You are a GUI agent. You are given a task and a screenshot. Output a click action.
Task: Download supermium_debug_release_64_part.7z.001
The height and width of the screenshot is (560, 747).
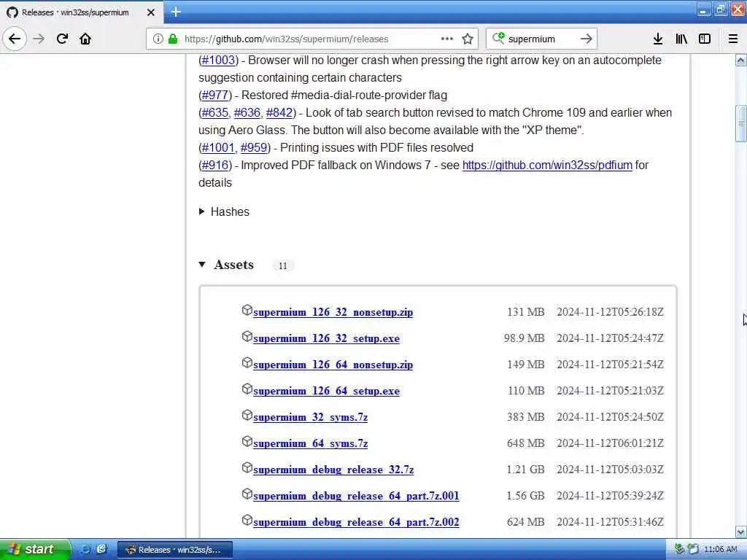(356, 496)
